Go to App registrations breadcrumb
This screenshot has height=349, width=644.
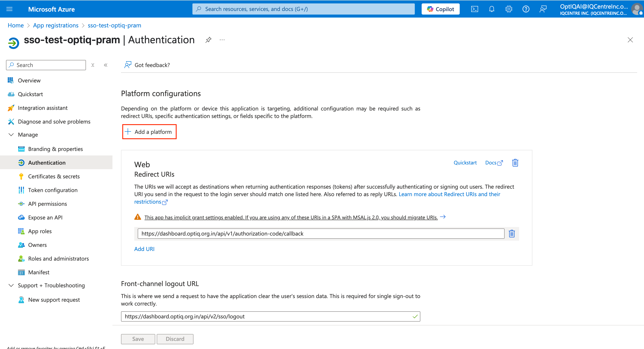click(56, 25)
